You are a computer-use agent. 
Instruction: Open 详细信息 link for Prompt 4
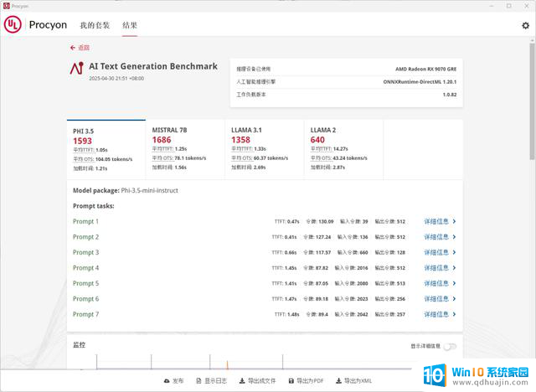pos(436,268)
